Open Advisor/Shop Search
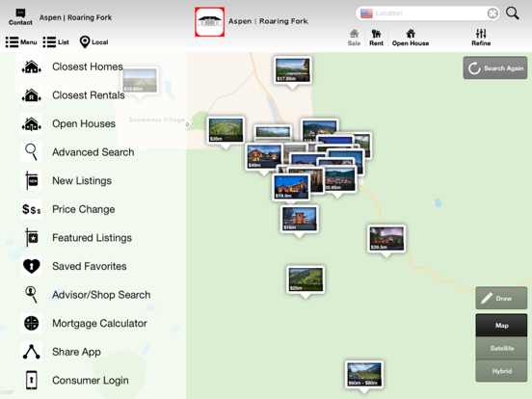The image size is (532, 399). (100, 295)
